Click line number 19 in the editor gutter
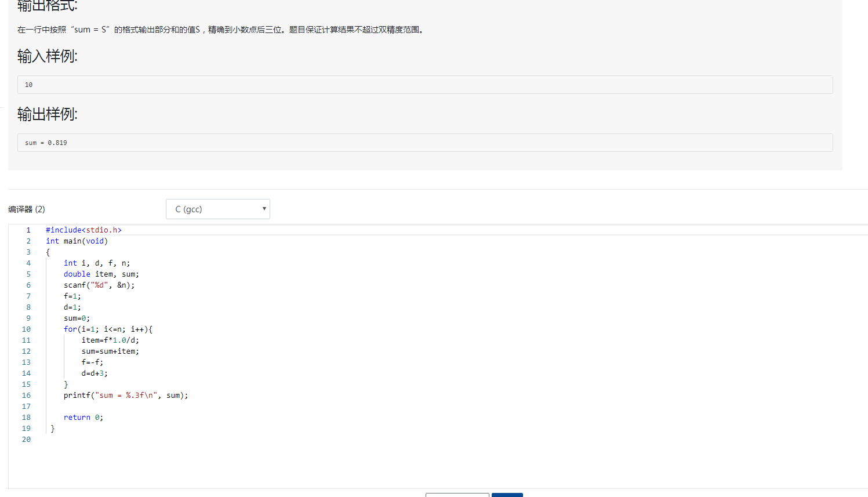 tap(26, 429)
